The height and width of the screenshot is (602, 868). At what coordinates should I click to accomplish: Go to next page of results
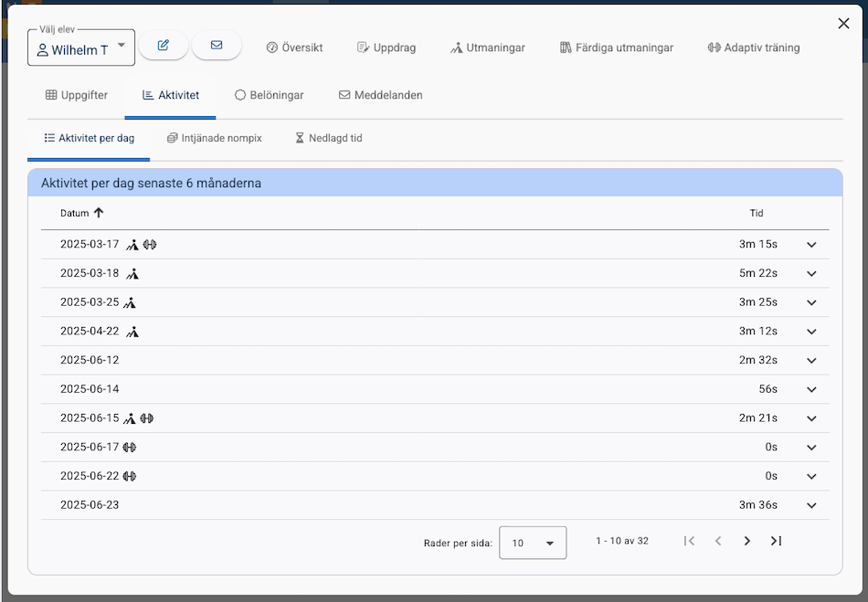click(x=746, y=542)
